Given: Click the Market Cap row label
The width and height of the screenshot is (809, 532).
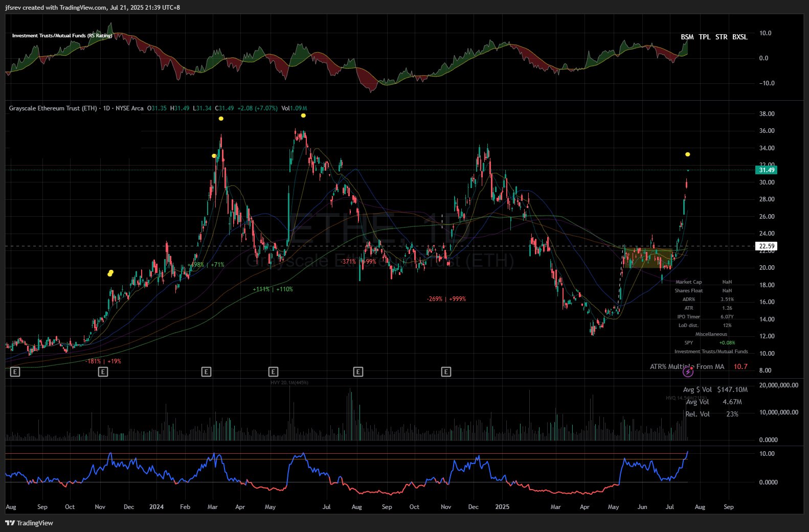Looking at the screenshot, I should 688,282.
